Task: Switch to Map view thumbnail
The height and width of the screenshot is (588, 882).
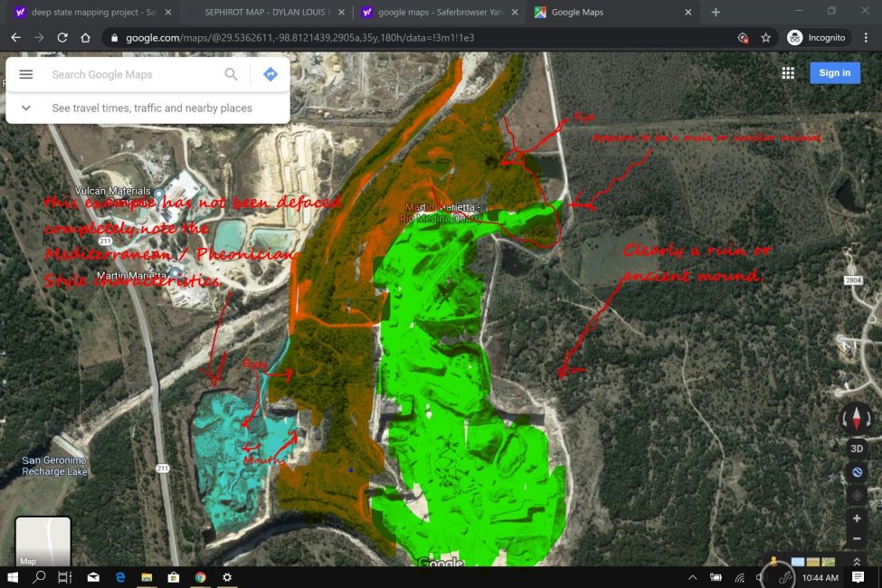Action: [43, 541]
